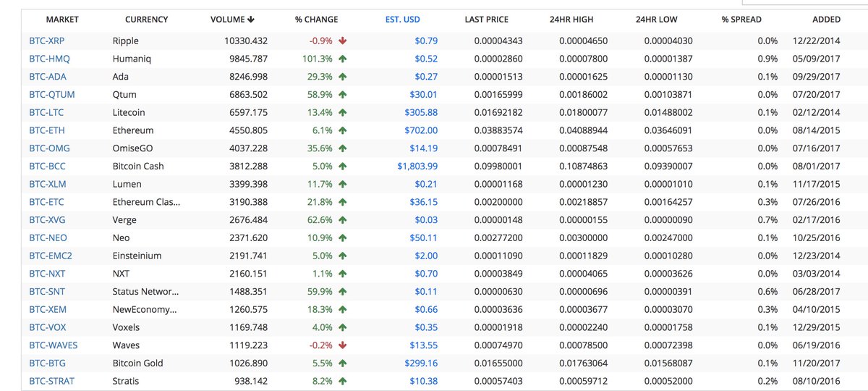The width and height of the screenshot is (868, 391).
Task: Click the green up arrow in Litecoin row
Action: (342, 112)
